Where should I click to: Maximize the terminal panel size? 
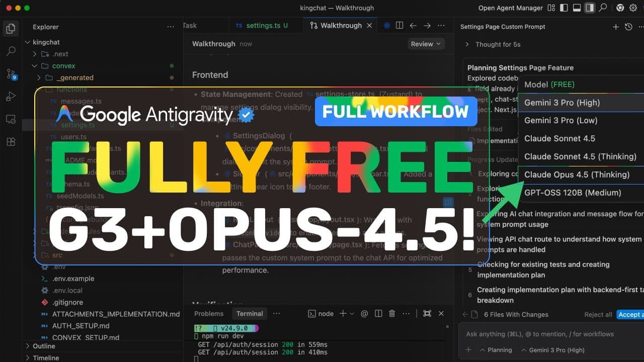pyautogui.click(x=427, y=314)
